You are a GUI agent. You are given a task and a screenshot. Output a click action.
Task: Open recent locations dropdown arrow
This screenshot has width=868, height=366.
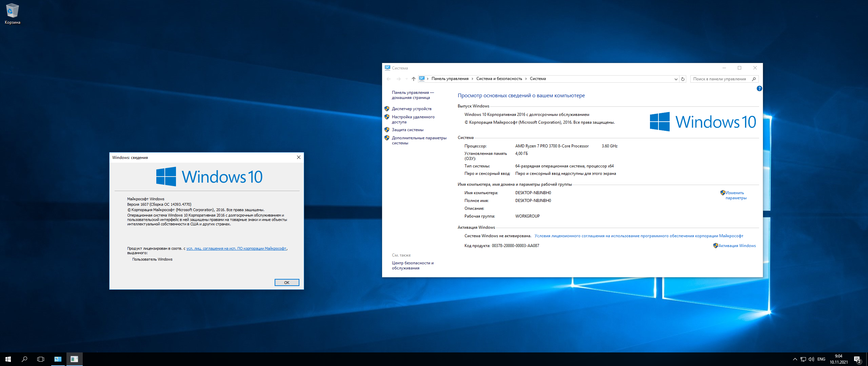click(x=407, y=79)
